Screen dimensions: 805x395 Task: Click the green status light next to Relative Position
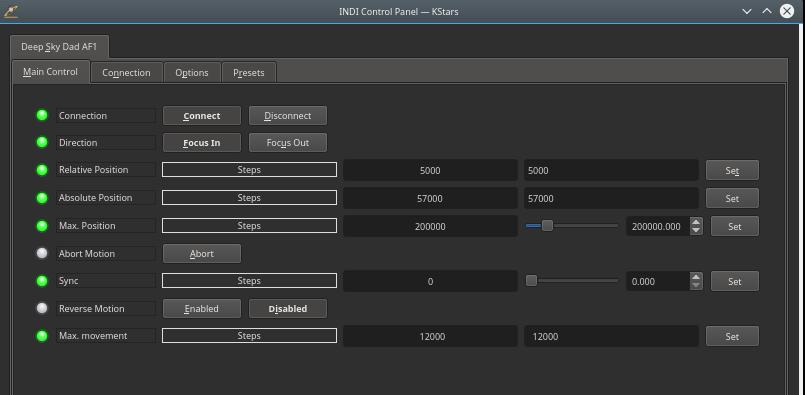tap(42, 170)
